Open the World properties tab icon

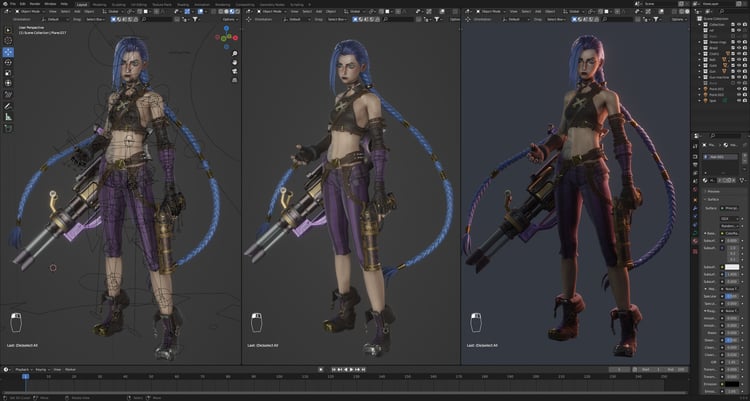click(695, 189)
